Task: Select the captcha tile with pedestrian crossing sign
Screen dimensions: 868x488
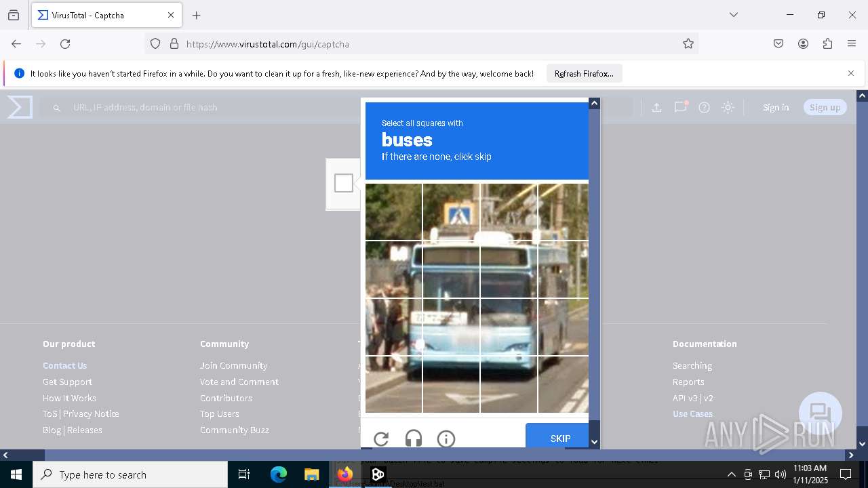Action: tap(451, 212)
